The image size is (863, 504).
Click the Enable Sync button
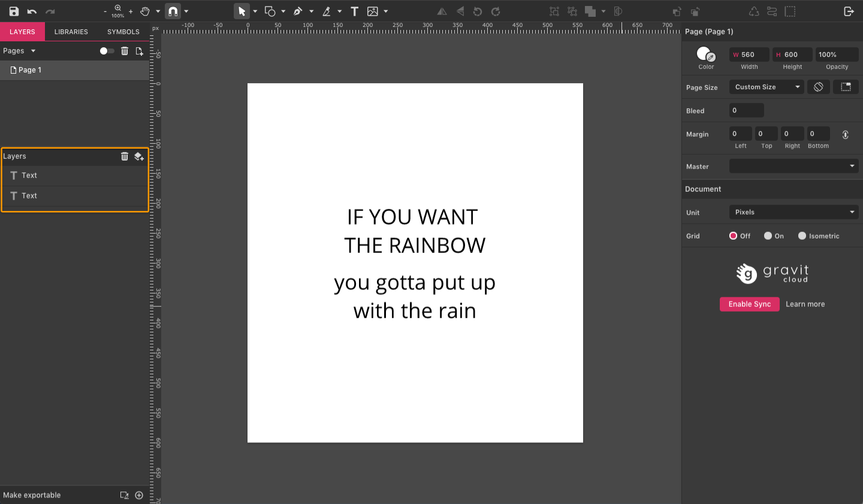pyautogui.click(x=750, y=304)
